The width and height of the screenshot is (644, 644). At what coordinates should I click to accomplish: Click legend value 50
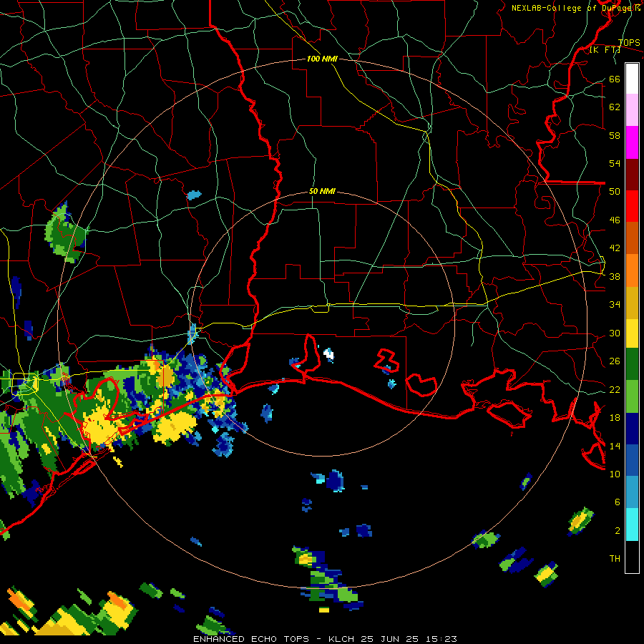(x=615, y=191)
